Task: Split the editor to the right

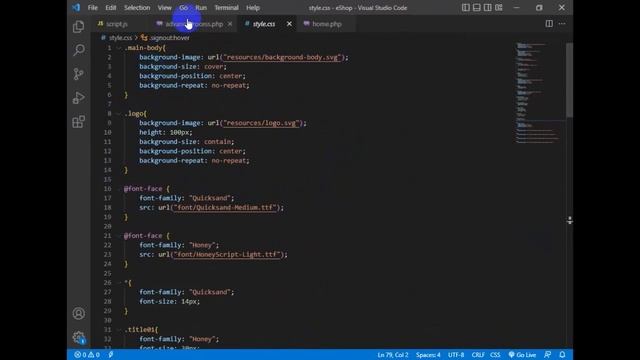Action: click(549, 24)
